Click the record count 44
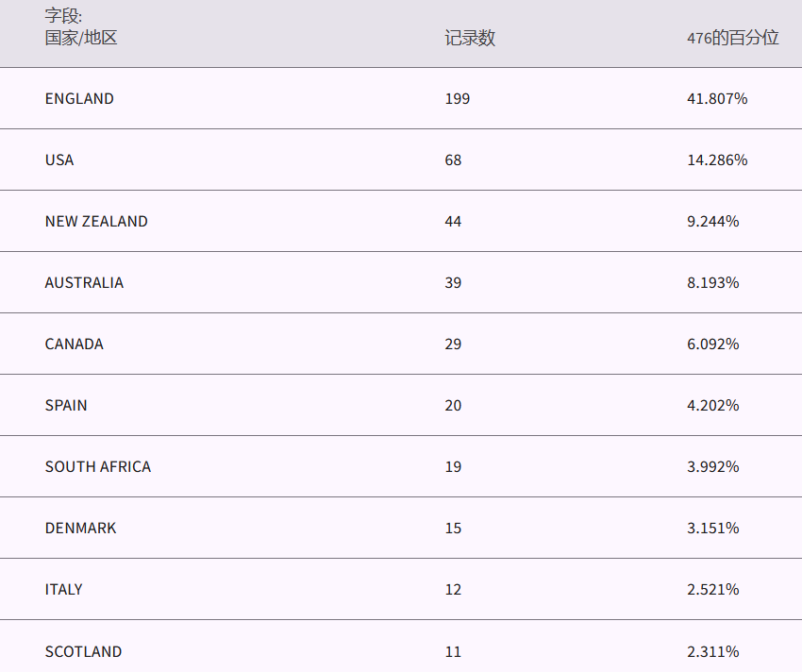 tap(454, 221)
